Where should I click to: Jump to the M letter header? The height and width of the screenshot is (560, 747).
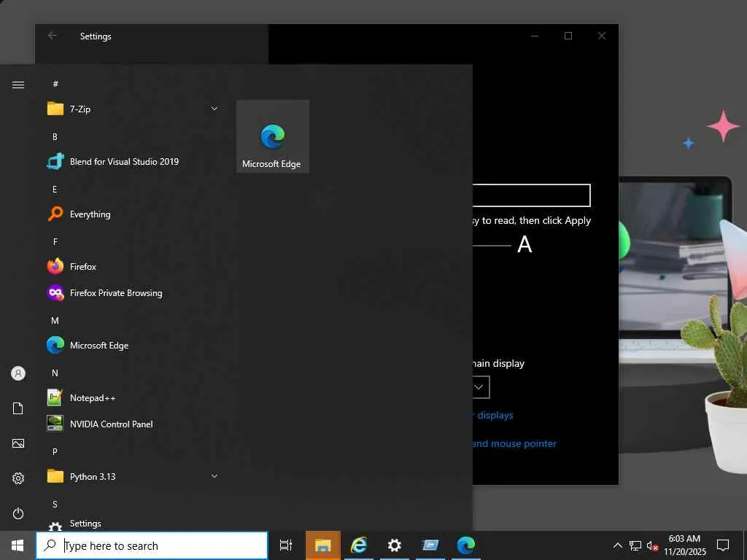pyautogui.click(x=55, y=321)
